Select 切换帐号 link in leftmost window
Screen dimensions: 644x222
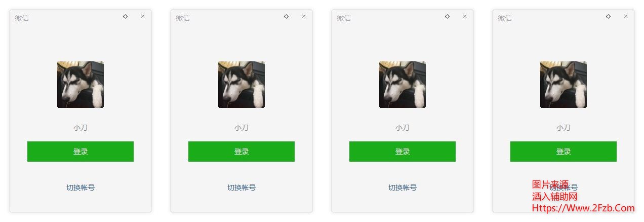(x=80, y=188)
